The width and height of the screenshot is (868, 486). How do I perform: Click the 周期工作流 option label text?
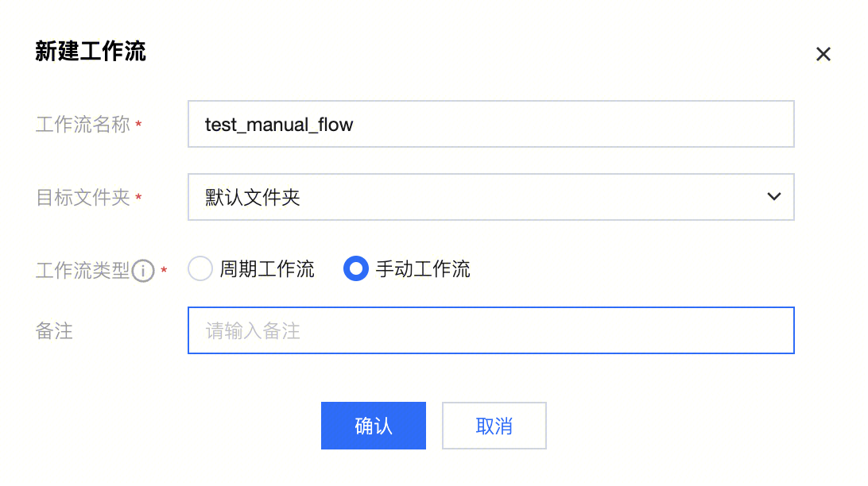[x=267, y=269]
